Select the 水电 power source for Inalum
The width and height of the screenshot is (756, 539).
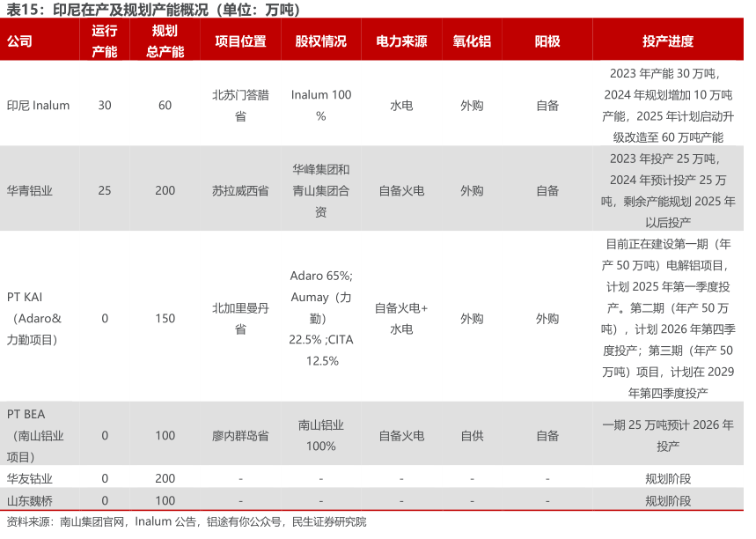coord(401,106)
